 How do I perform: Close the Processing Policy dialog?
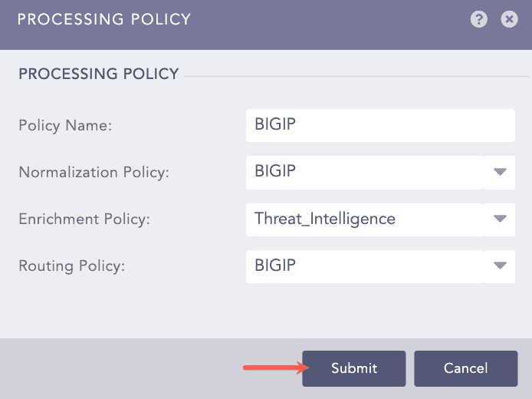pos(509,20)
